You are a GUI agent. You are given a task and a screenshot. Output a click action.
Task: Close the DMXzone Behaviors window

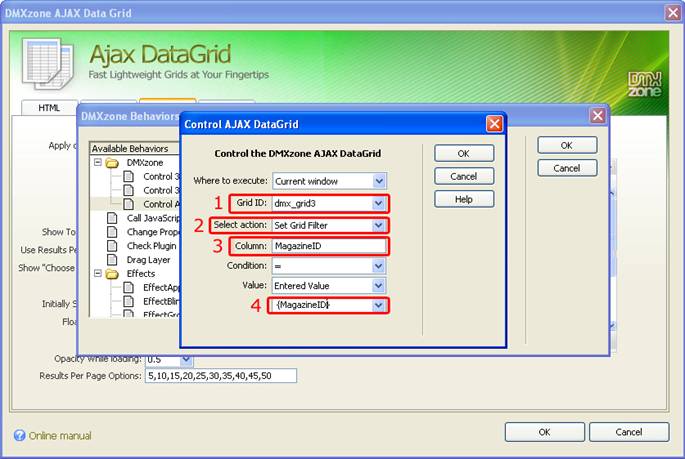(x=597, y=116)
